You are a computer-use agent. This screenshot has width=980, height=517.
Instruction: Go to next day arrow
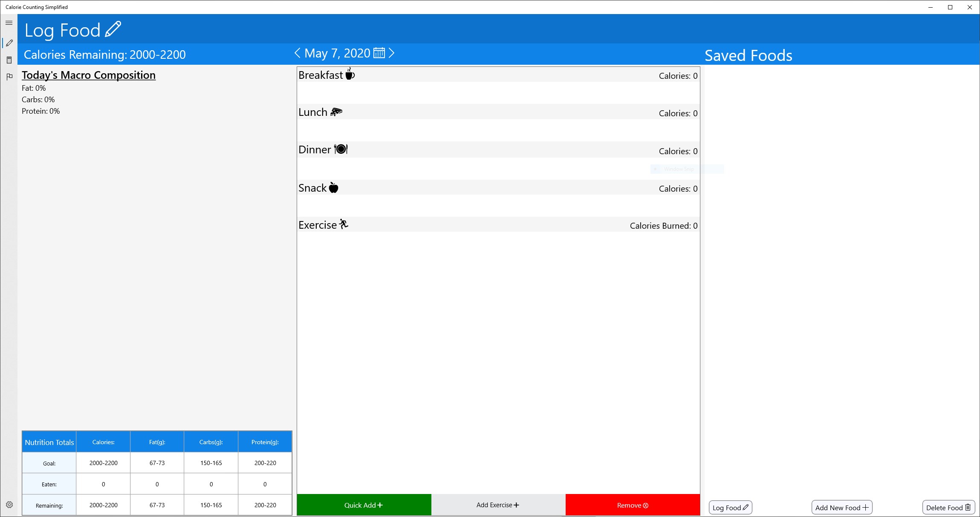pyautogui.click(x=392, y=53)
